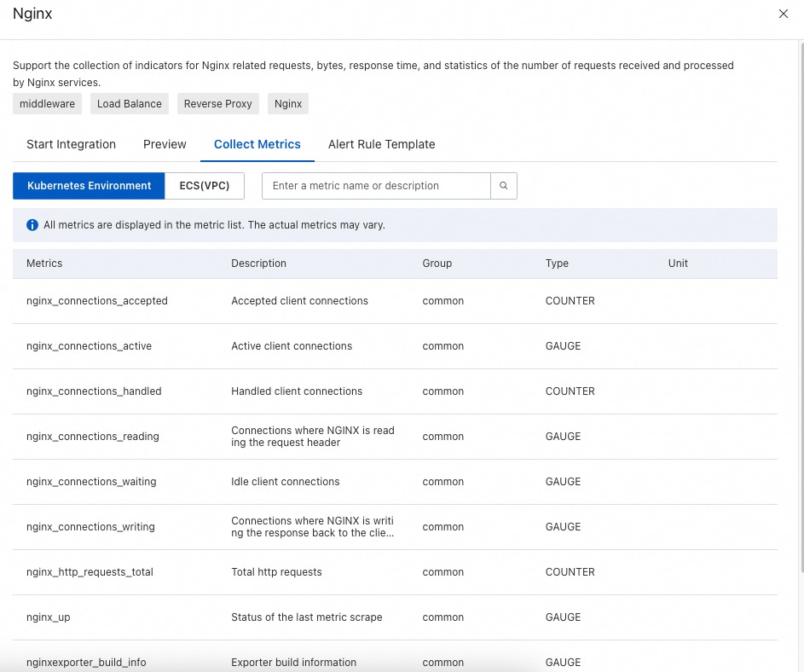
Task: Click the middleware tag
Action: click(x=47, y=104)
